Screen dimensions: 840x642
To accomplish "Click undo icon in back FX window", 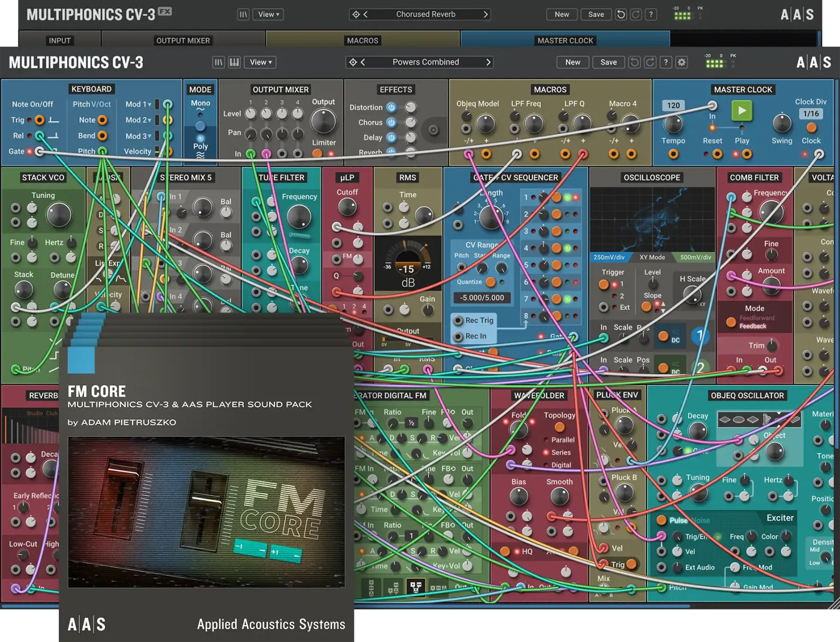I will pos(621,15).
